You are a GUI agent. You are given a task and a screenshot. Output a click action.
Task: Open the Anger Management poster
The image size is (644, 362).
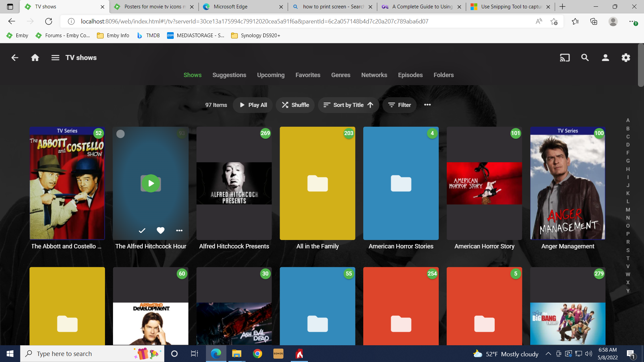pyautogui.click(x=568, y=183)
